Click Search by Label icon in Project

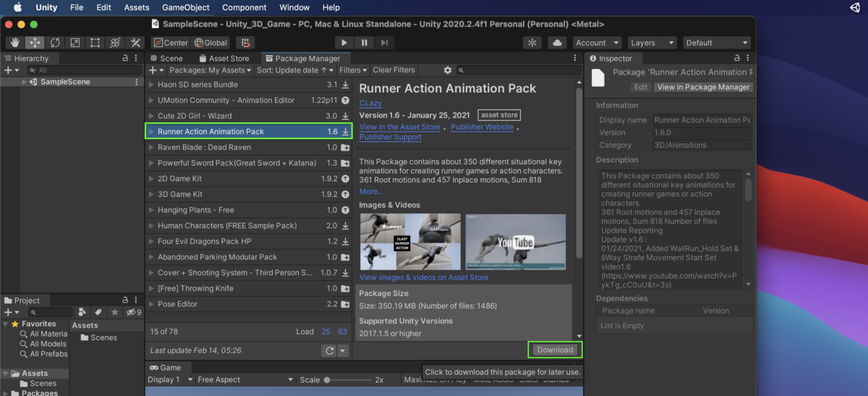(98, 312)
